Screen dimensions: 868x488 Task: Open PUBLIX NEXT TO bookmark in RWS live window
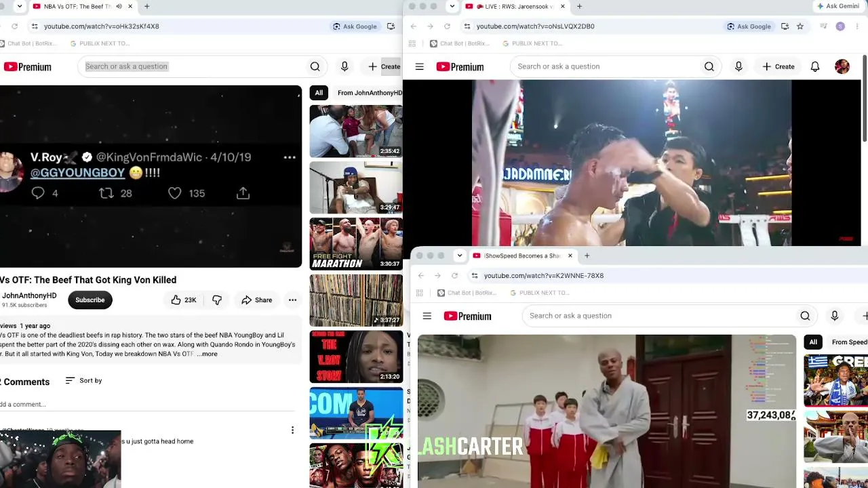coord(532,43)
